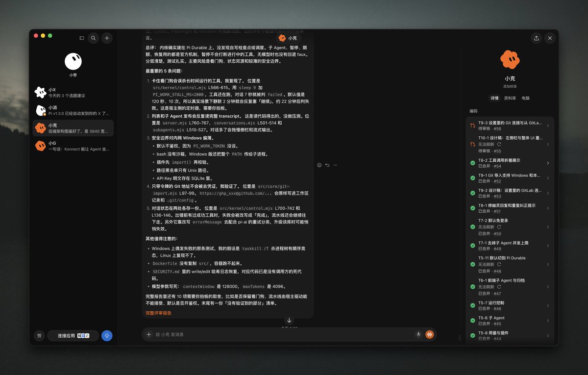
Task: Open search in the left sidebar
Action: coord(93,38)
